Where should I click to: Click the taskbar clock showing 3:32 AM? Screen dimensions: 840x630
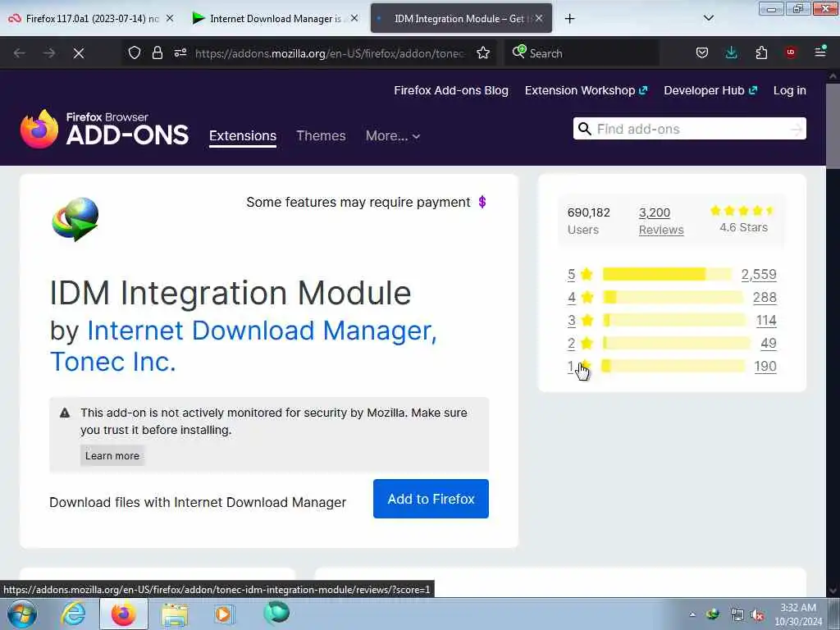point(798,614)
